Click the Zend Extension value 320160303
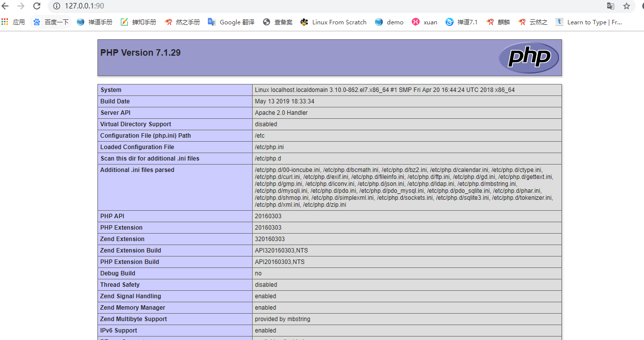644x340 pixels. [x=270, y=239]
